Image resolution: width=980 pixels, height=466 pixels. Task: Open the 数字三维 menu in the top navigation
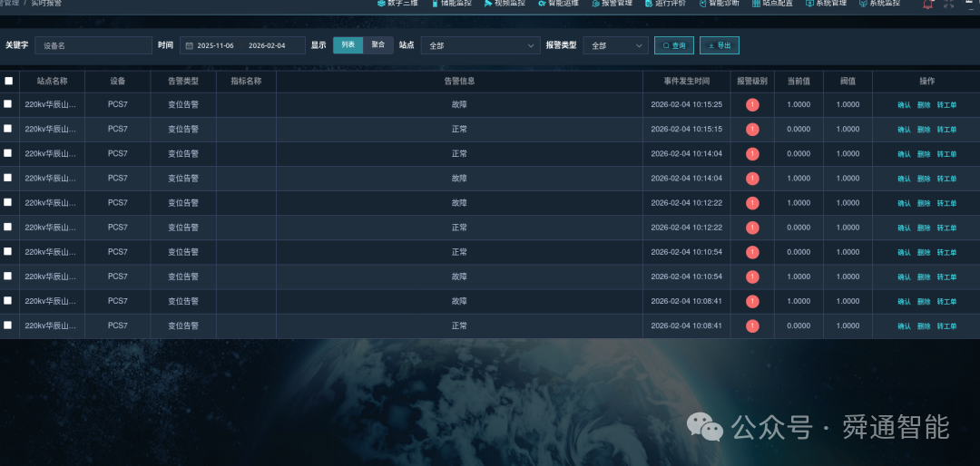(397, 3)
